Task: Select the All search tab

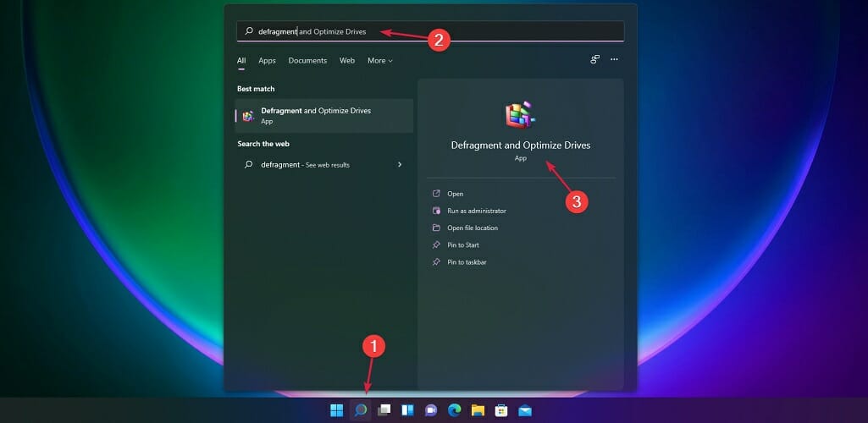Action: (241, 61)
